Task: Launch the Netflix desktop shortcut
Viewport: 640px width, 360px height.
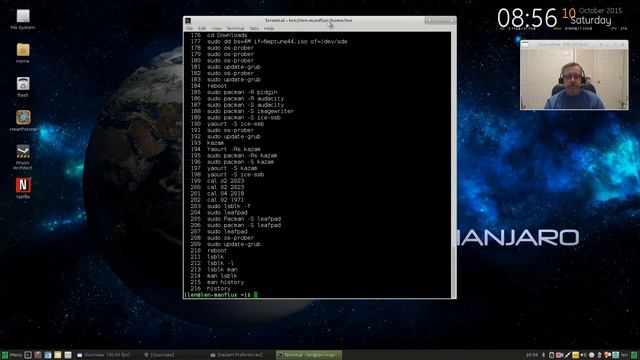Action: [x=23, y=188]
